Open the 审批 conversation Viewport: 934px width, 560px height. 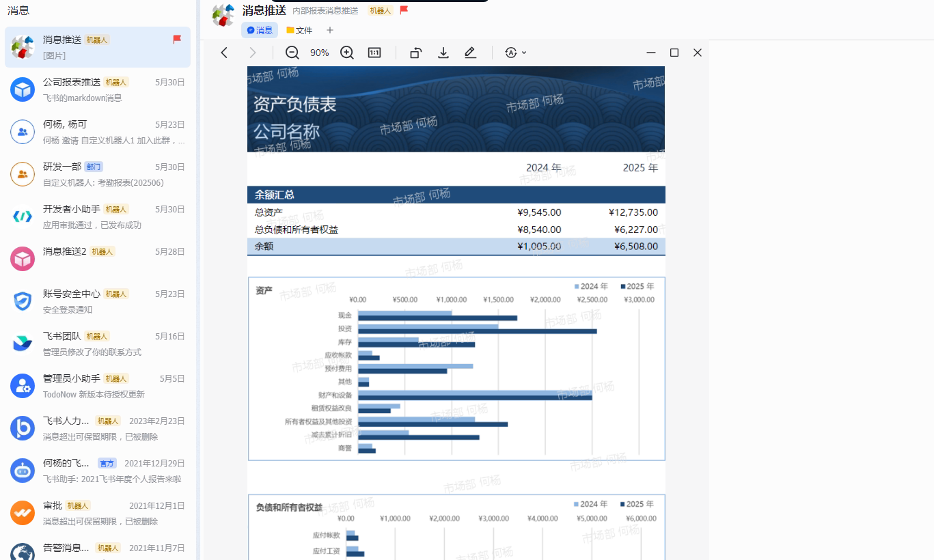point(98,513)
